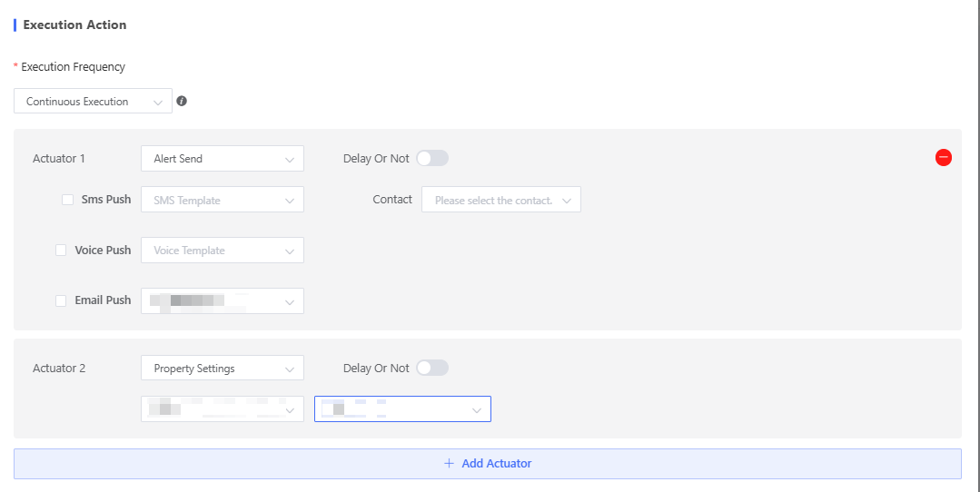Viewport: 980px width, 492px height.
Task: Switch on Delay Or Not for Actuator 2
Action: tap(432, 369)
